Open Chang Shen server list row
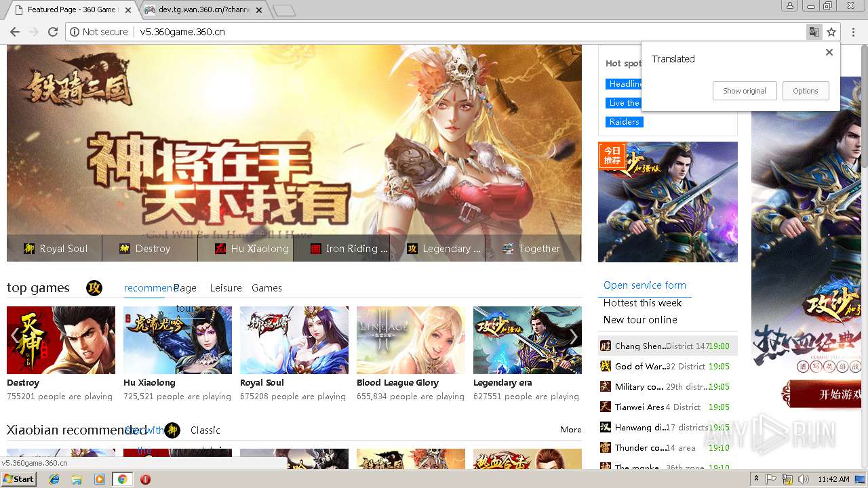 click(x=668, y=346)
